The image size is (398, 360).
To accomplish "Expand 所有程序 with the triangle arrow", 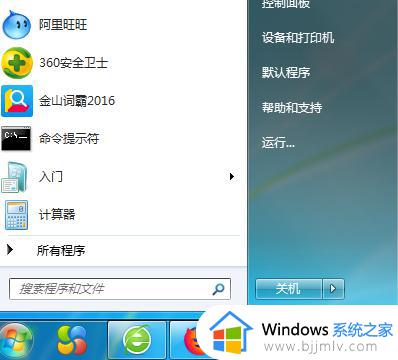I will pyautogui.click(x=10, y=249).
